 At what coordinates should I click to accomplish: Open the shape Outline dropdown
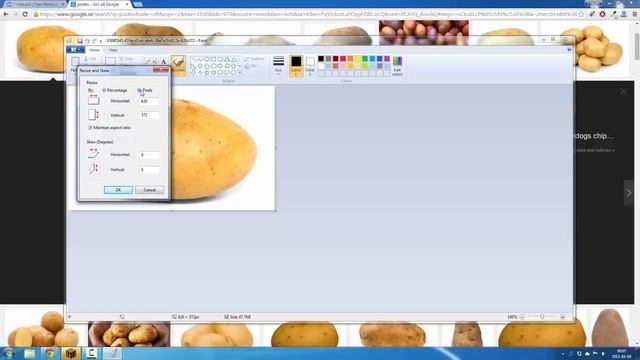(254, 59)
